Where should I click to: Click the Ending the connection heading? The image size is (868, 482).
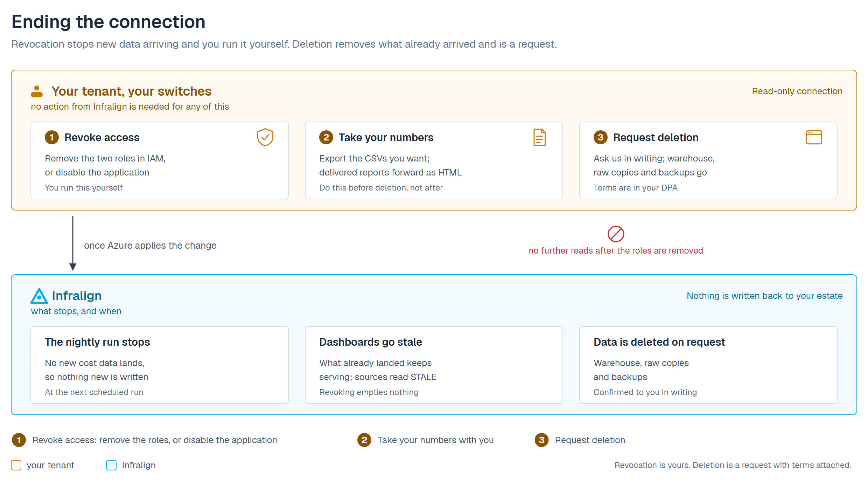click(108, 22)
